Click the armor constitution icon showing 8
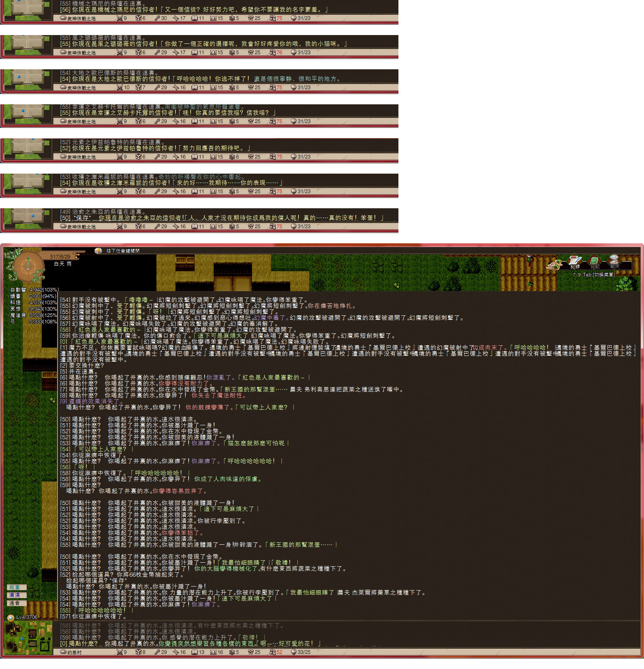The height and width of the screenshot is (669, 644). pyautogui.click(x=138, y=652)
